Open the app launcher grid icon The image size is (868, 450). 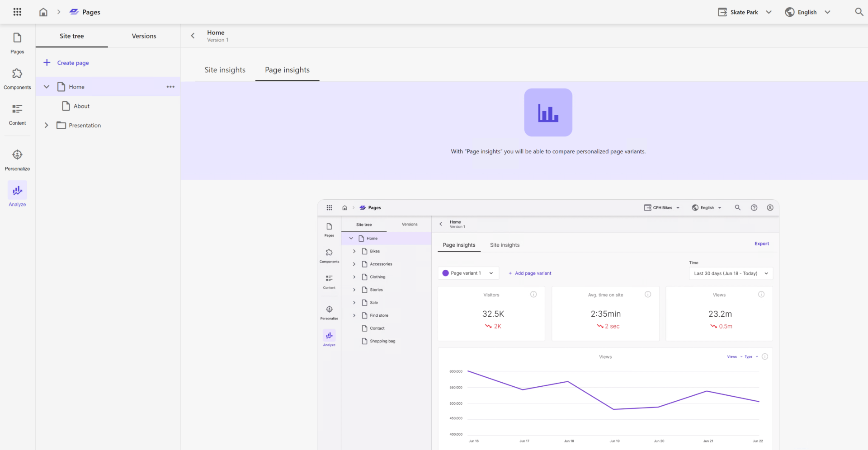point(17,12)
